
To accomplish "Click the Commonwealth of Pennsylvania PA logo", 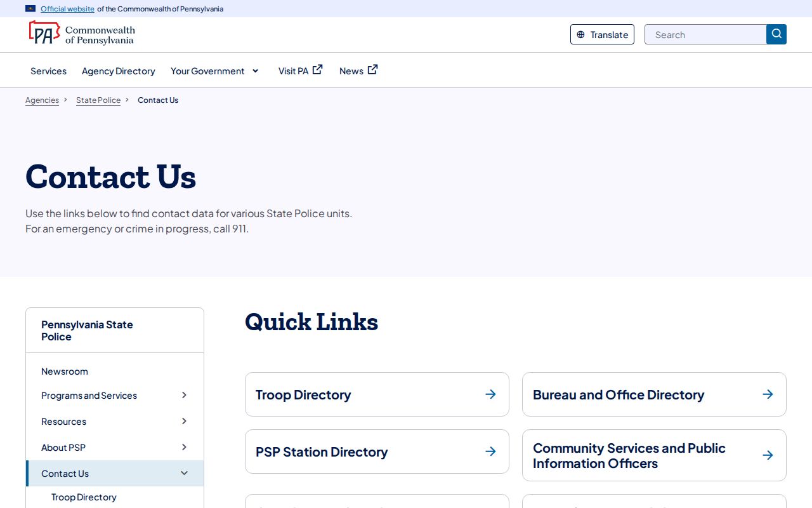I will [82, 33].
